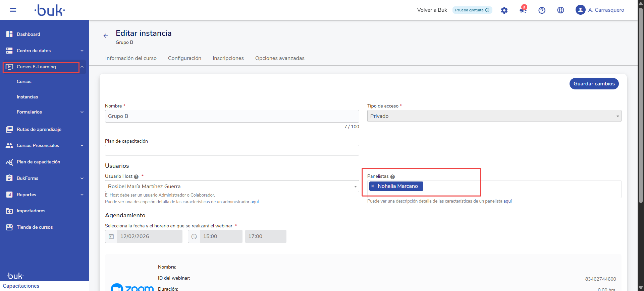Open the language globe icon
644x291 pixels.
click(x=560, y=10)
